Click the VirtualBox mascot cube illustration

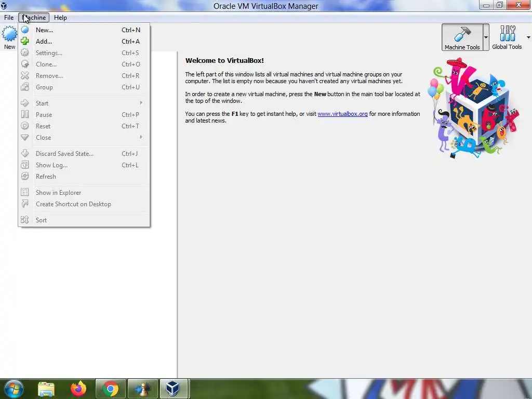[474, 108]
